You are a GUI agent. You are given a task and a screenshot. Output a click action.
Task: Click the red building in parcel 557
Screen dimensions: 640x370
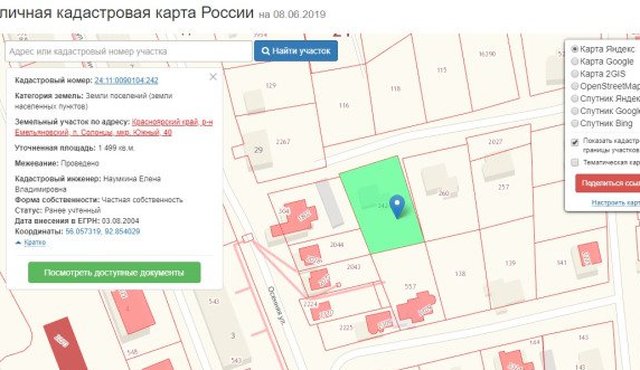416,307
